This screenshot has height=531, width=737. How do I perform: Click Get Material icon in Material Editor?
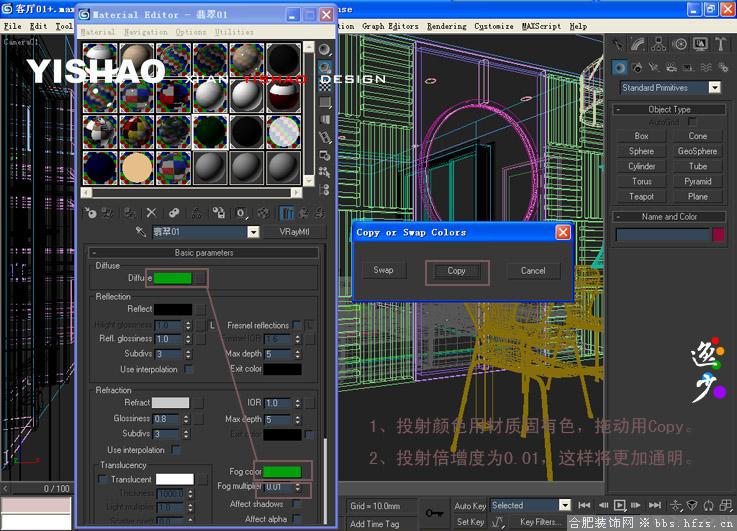click(90, 213)
